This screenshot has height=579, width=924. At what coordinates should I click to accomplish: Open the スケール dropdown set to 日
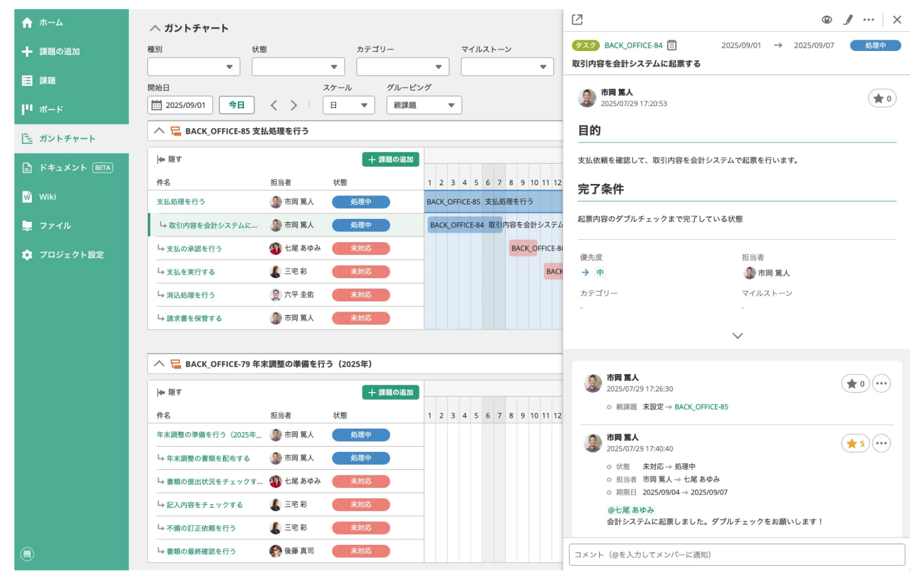(x=349, y=105)
